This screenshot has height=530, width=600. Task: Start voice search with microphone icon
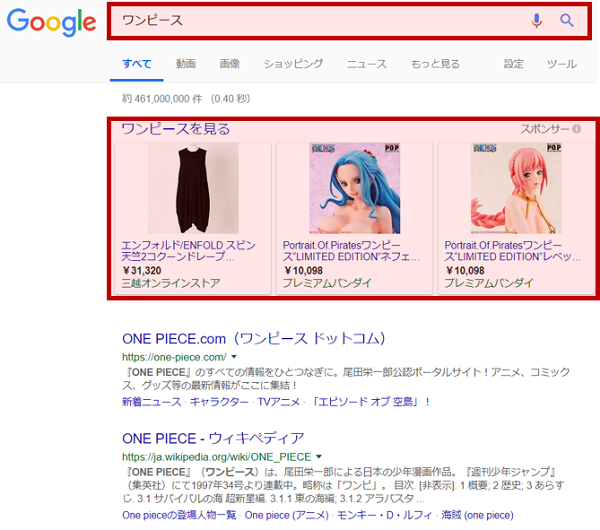pyautogui.click(x=536, y=21)
